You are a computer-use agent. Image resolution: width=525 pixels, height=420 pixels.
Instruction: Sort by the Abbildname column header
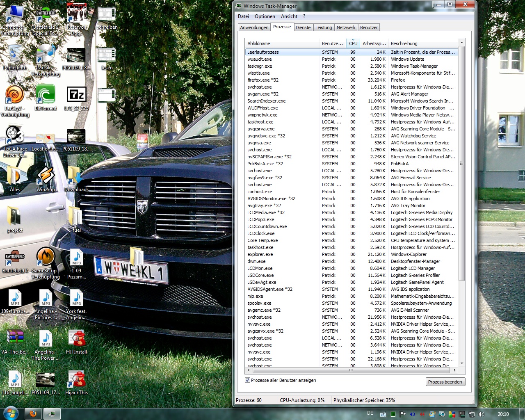282,43
